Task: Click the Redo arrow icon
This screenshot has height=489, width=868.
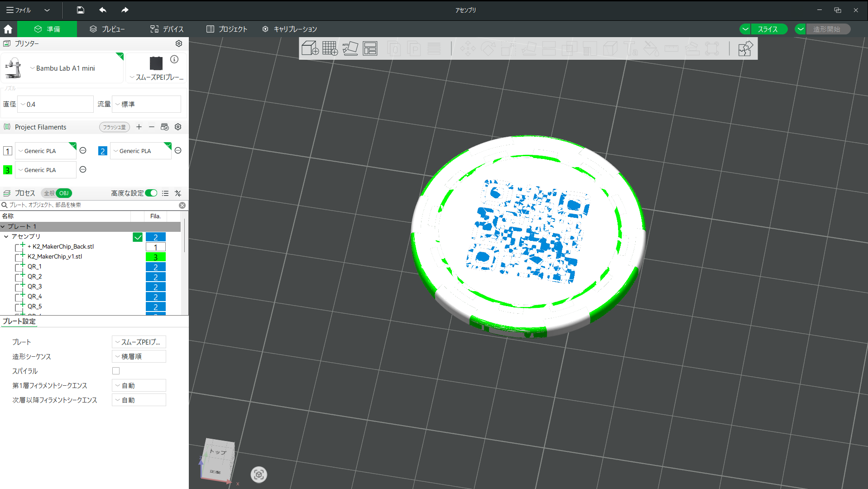Action: pyautogui.click(x=125, y=10)
